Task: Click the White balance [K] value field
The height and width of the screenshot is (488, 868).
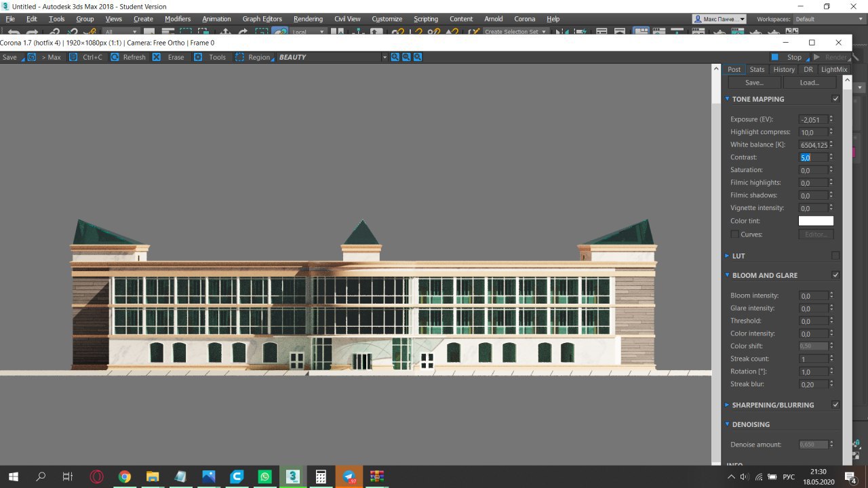Action: [813, 145]
